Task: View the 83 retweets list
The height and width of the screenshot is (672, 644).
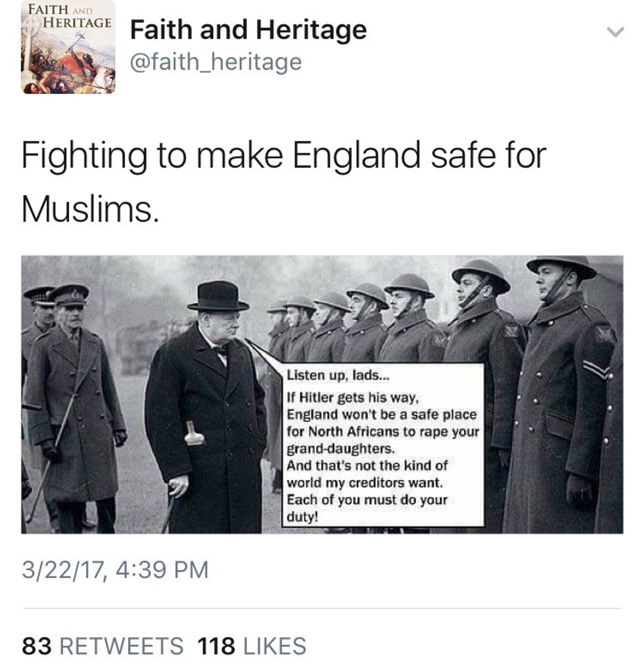Action: (103, 646)
